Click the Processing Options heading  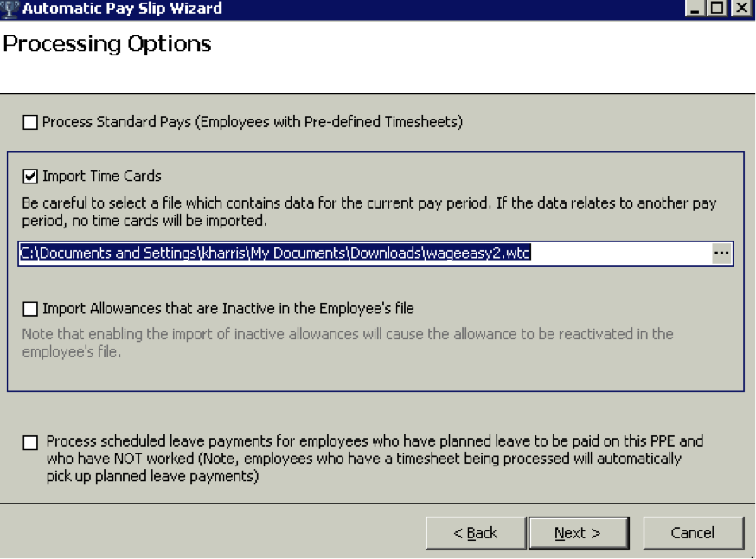pos(107,43)
